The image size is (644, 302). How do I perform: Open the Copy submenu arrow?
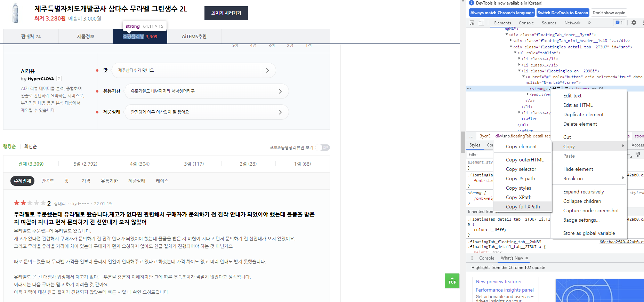click(623, 146)
